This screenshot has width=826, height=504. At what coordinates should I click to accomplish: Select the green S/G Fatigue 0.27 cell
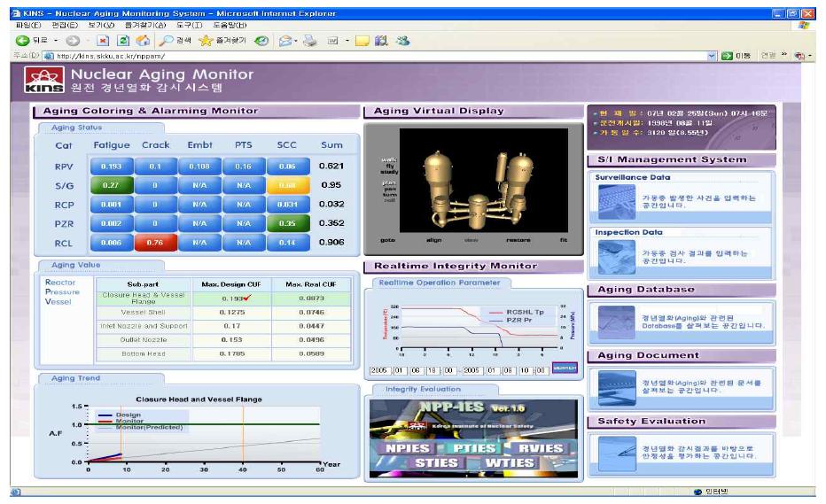click(111, 185)
